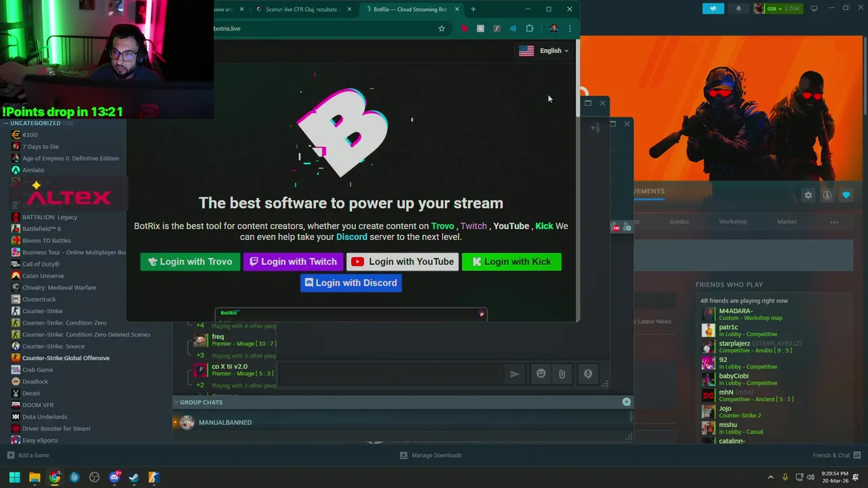
Task: Click send message arrow in chat
Action: (x=515, y=373)
